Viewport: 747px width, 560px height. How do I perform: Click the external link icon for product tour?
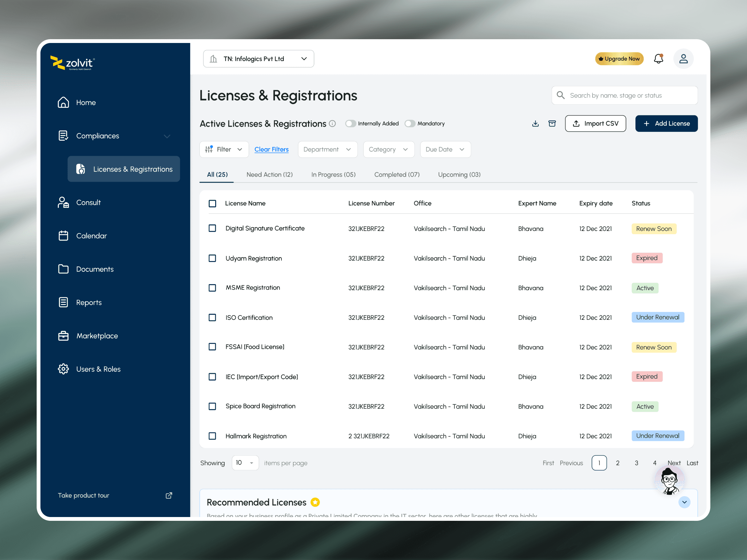[169, 495]
